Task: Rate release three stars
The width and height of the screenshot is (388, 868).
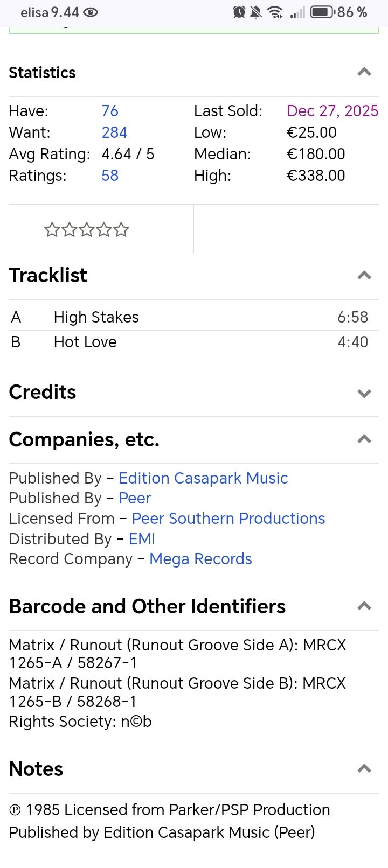Action: click(86, 230)
